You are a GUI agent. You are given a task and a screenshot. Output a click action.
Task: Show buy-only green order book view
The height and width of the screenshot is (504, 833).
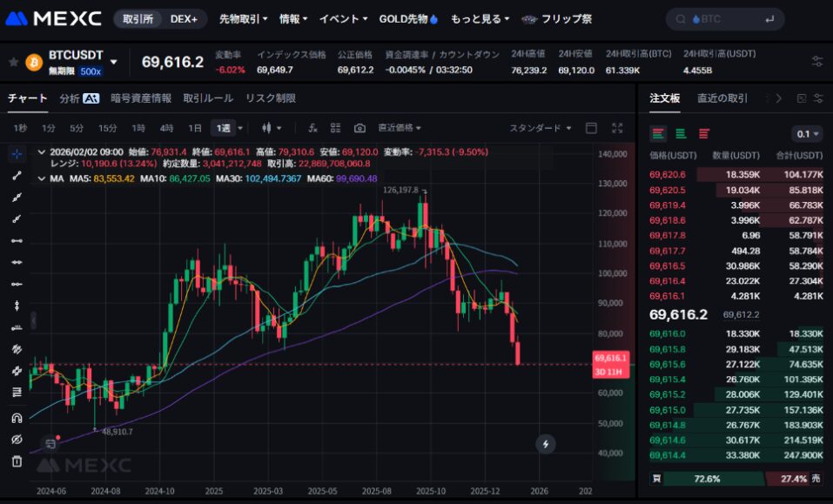coord(681,134)
